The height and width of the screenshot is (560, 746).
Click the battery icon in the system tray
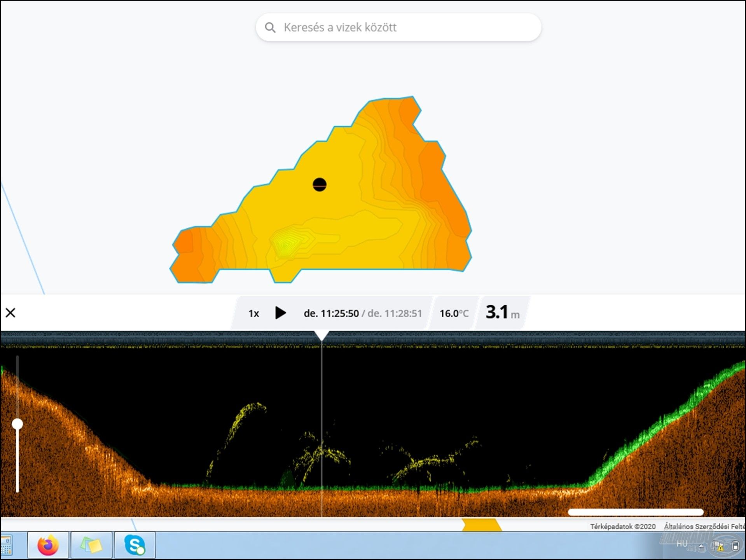coord(736,546)
